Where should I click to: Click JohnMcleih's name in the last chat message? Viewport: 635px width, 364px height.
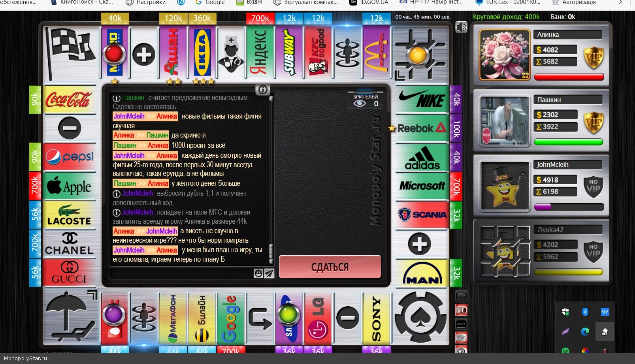[129, 250]
